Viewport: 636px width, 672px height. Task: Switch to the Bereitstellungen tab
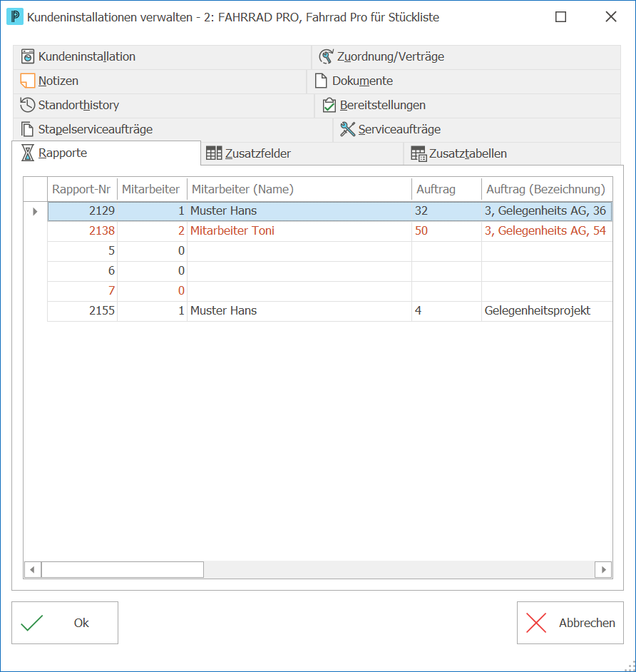(468, 106)
